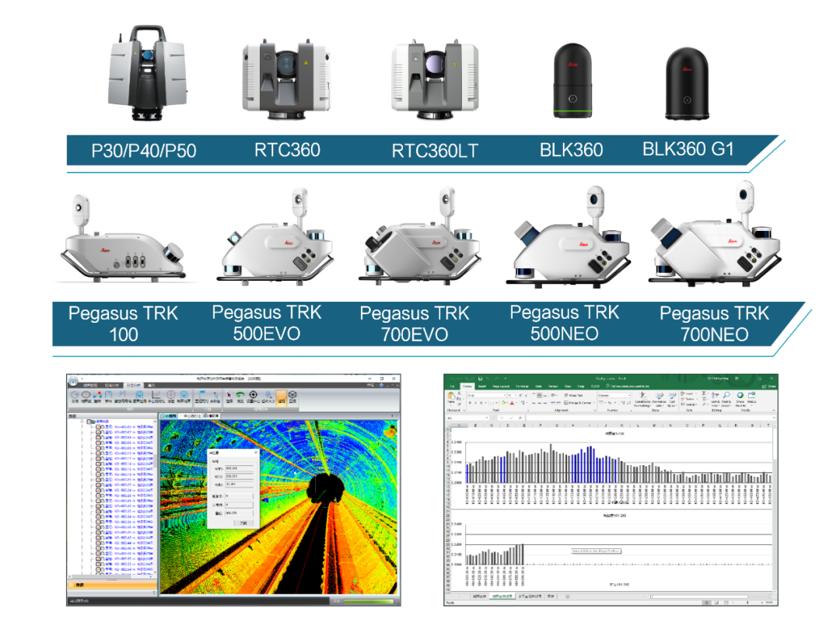
Task: Toggle Italic in Excel Font group
Action: [476, 402]
